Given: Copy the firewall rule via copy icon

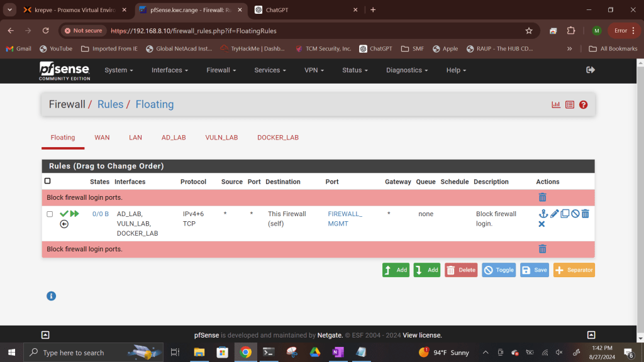Looking at the screenshot, I should click(x=565, y=214).
